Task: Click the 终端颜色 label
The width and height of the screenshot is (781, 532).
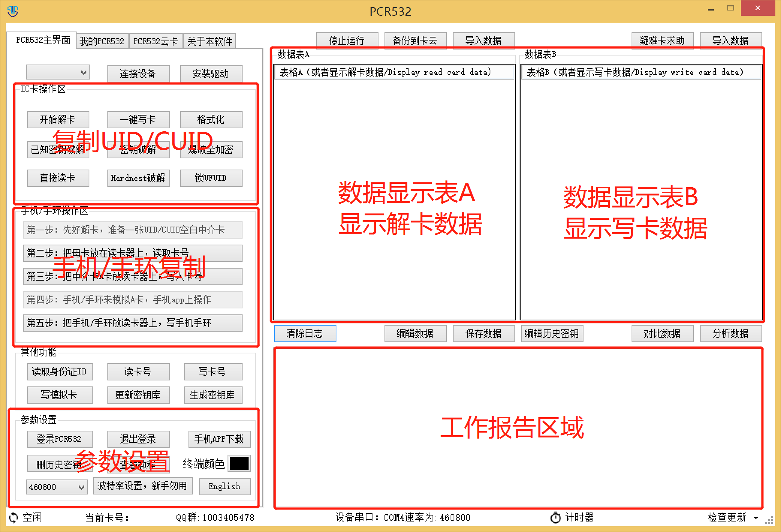Action: (x=204, y=464)
